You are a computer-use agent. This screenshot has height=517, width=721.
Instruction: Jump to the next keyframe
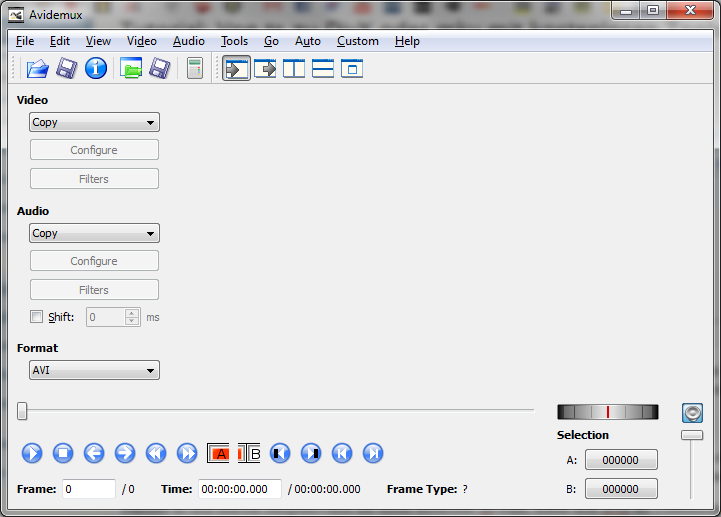point(187,454)
